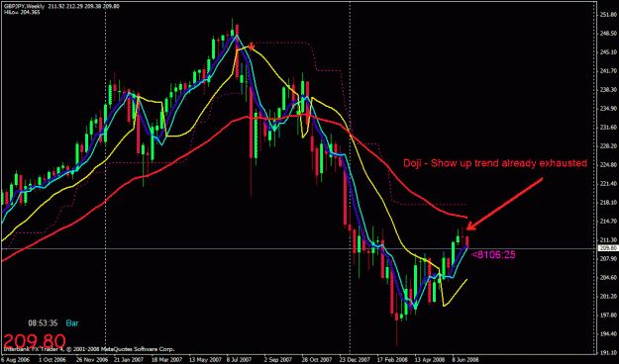Select the Doji trend exhausted text annotation
The width and height of the screenshot is (619, 364).
pos(495,163)
